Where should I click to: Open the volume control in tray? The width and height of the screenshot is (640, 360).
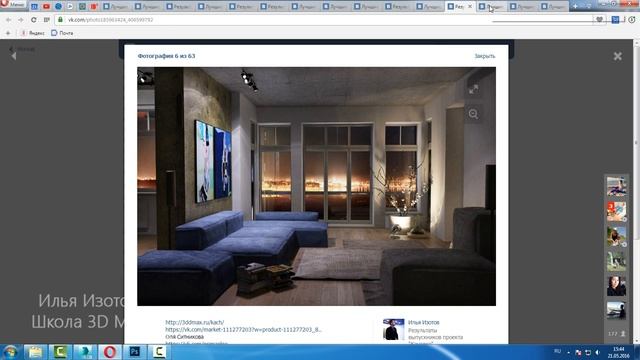pos(598,352)
